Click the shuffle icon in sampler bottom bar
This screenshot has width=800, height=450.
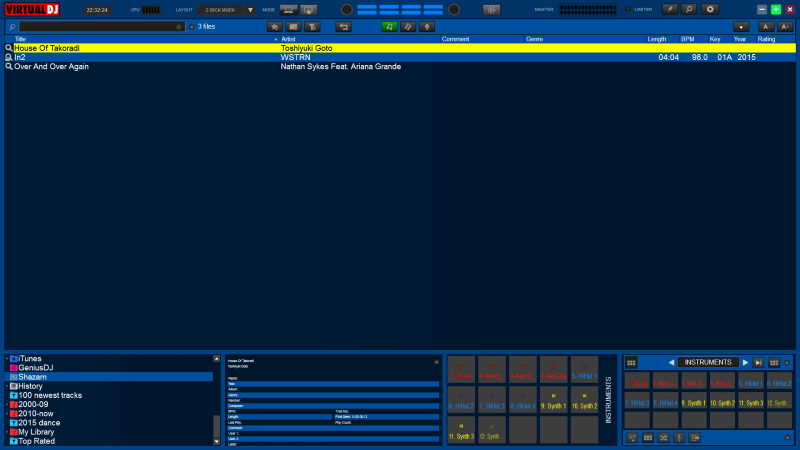tap(663, 438)
